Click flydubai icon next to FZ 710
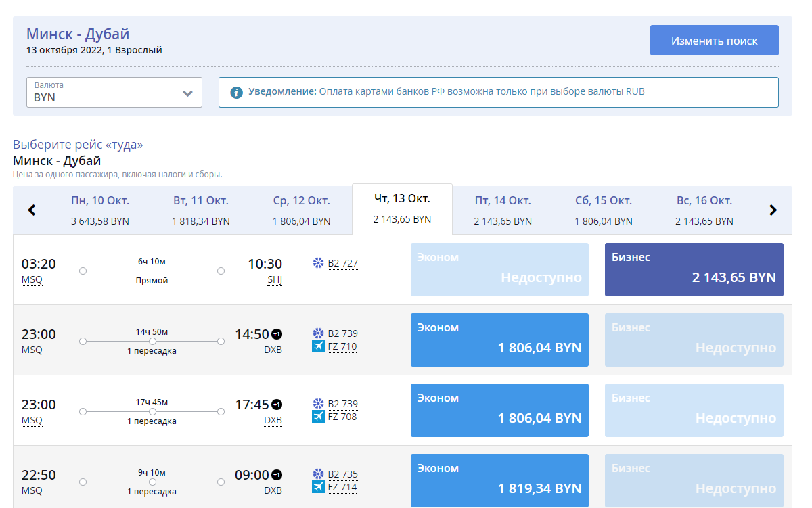The image size is (812, 508). tap(318, 346)
